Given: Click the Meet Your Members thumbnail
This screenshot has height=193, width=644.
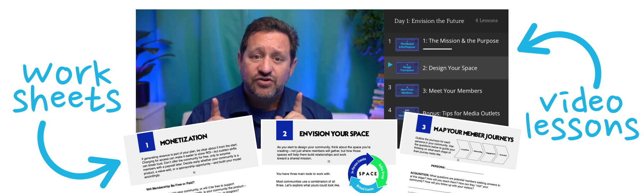Looking at the screenshot, I should point(407,91).
